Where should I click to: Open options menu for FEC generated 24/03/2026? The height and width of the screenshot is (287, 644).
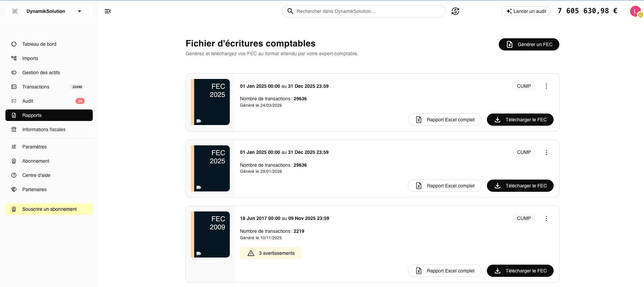(546, 86)
